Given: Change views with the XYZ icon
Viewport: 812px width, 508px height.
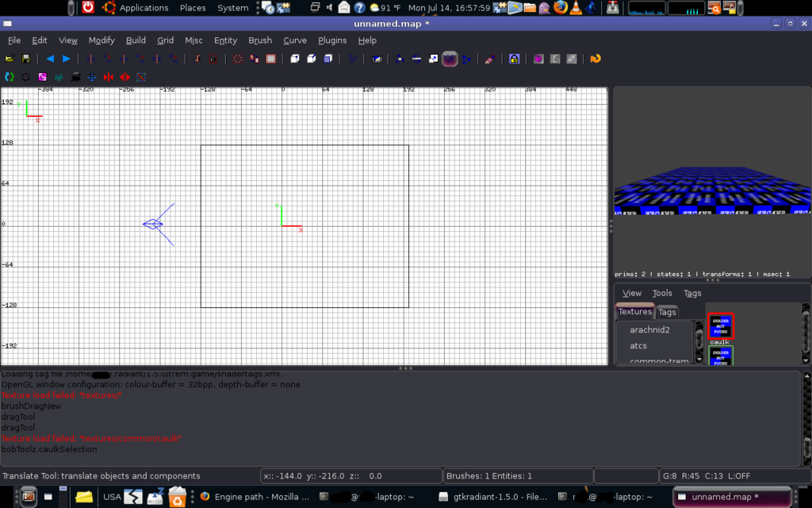Looking at the screenshot, I should 352,59.
